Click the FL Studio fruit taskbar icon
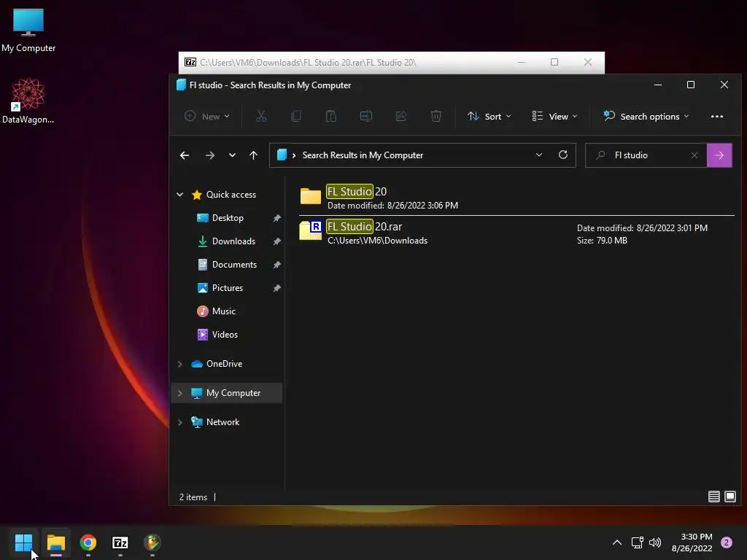The image size is (747, 560). (152, 542)
